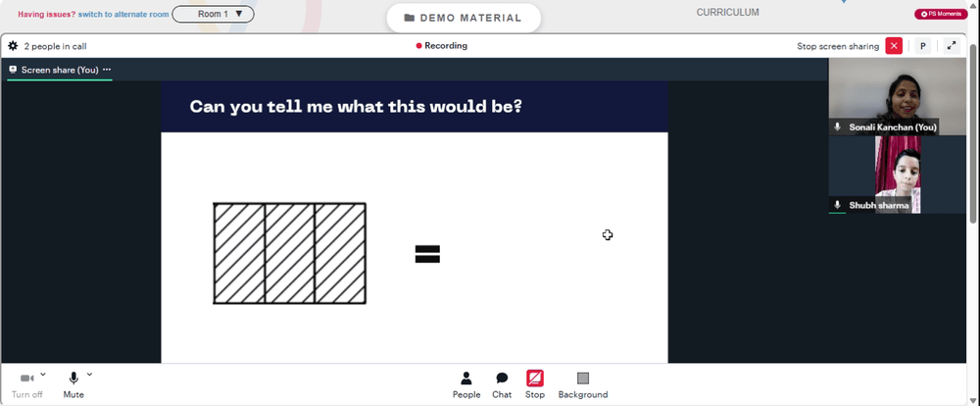980x406 pixels.
Task: Click the PS Moments button
Action: pyautogui.click(x=941, y=14)
